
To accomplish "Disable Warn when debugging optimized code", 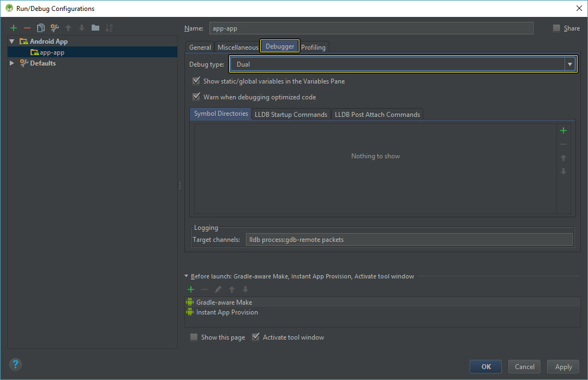I will tap(196, 96).
